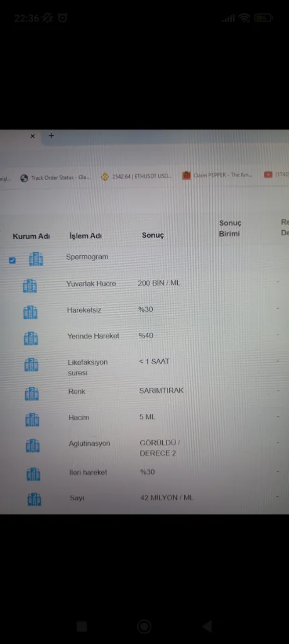Click the institution icon in Yerinde Hareket row
The image size is (289, 644).
[31, 338]
